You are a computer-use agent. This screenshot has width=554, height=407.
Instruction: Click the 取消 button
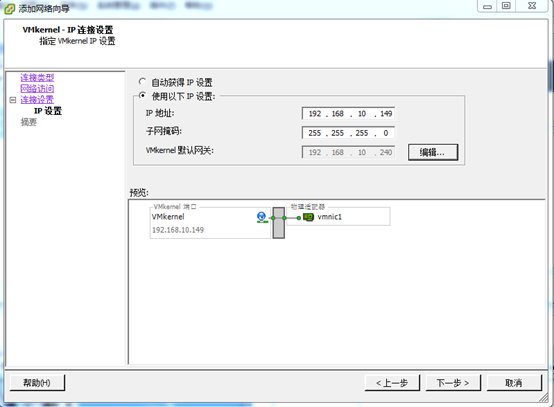(514, 383)
